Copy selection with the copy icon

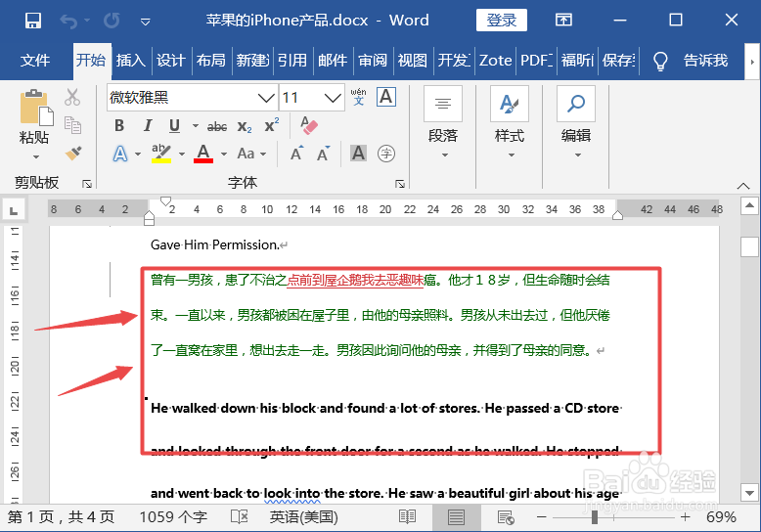(72, 125)
